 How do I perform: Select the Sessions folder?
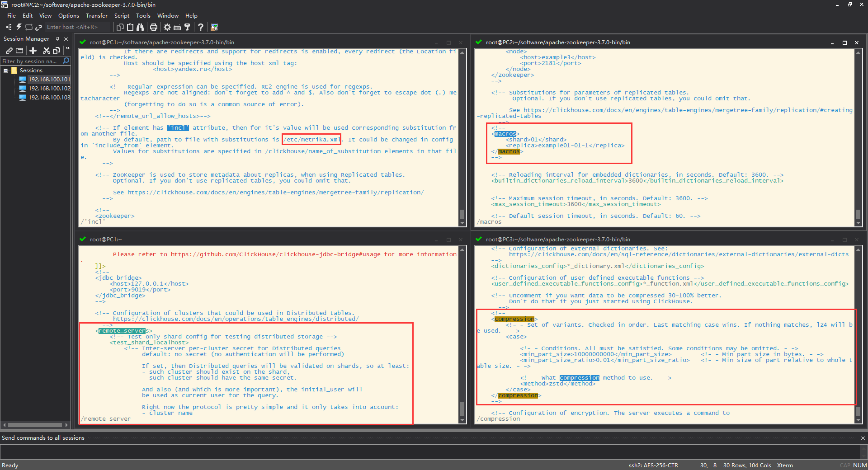31,70
